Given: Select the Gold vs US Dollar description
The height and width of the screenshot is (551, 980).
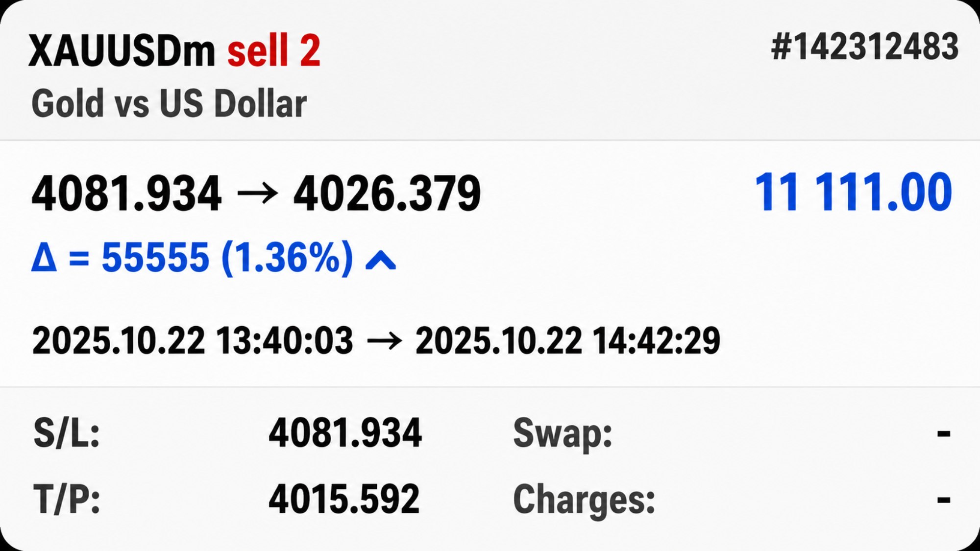Looking at the screenshot, I should (169, 103).
